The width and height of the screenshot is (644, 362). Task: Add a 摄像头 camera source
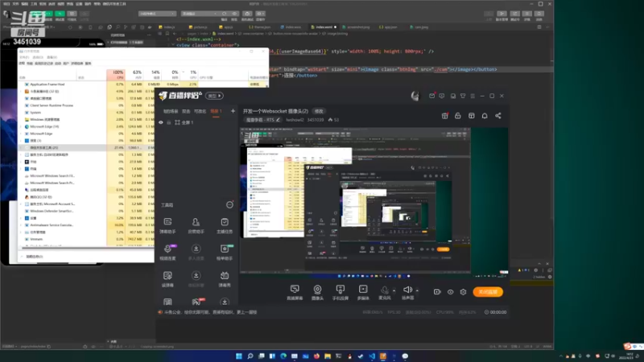coord(317,292)
